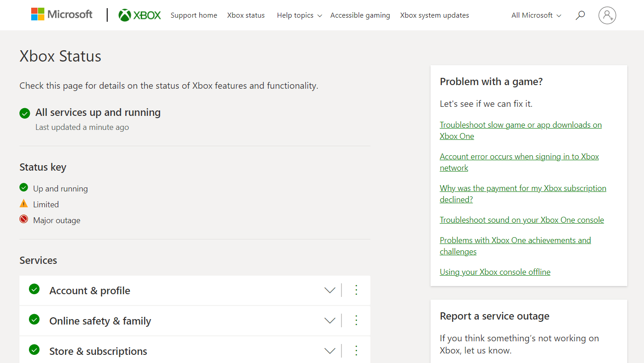
Task: Expand the Store & subscriptions chevron
Action: 330,351
